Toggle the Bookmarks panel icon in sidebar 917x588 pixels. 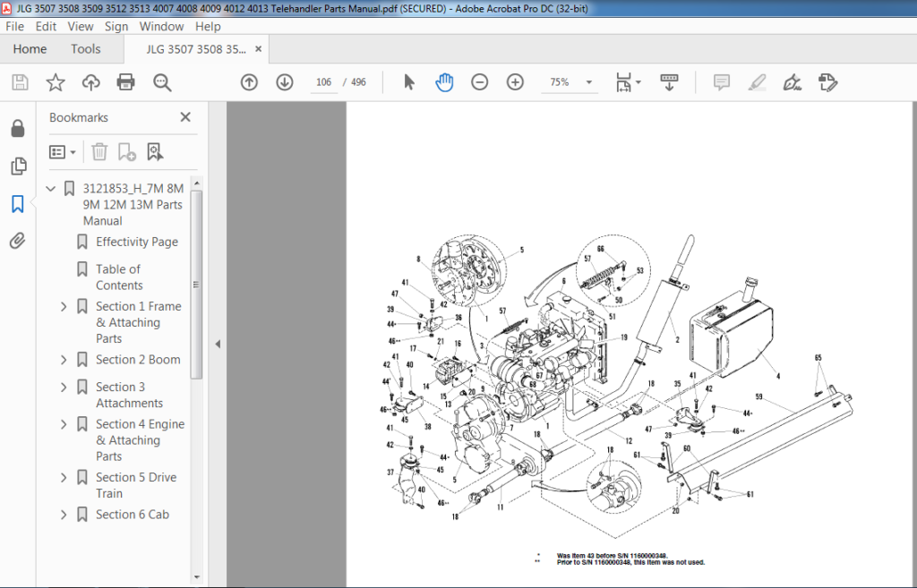(18, 204)
